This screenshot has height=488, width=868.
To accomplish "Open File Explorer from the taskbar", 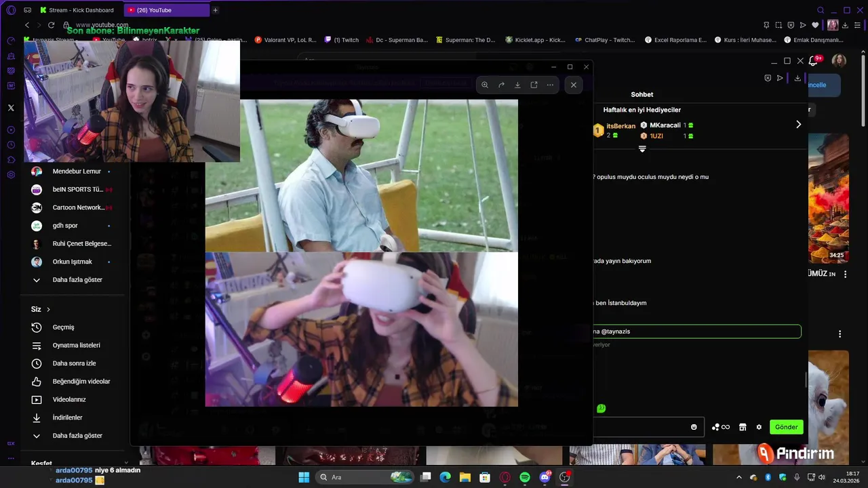I will click(465, 477).
